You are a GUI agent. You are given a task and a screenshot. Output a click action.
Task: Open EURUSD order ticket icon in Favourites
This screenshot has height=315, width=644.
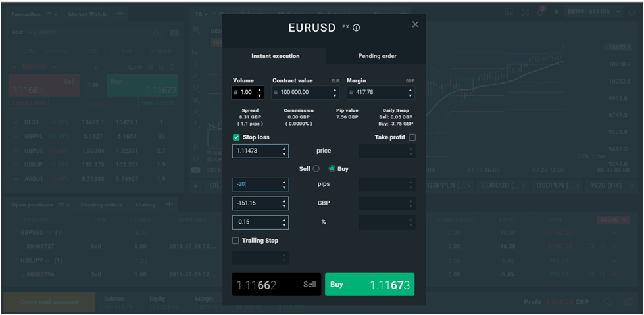point(151,67)
